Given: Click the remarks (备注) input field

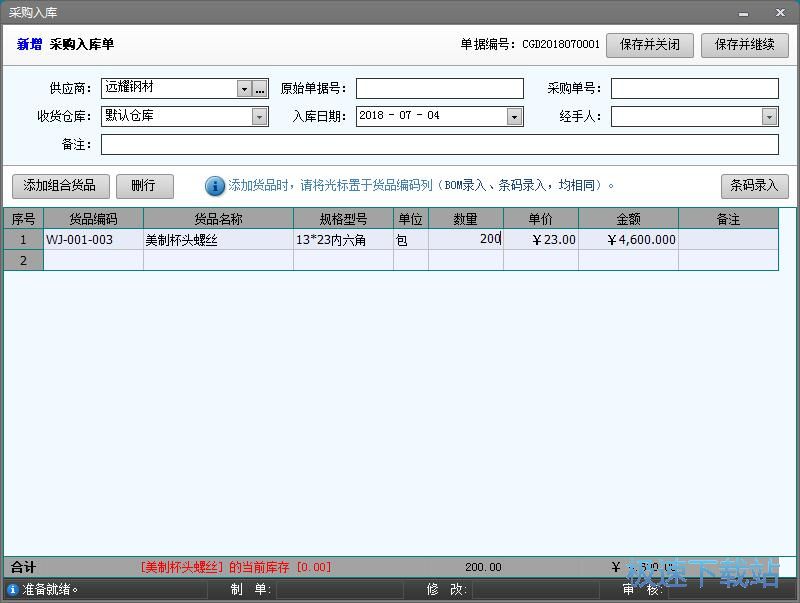Looking at the screenshot, I should (x=440, y=144).
